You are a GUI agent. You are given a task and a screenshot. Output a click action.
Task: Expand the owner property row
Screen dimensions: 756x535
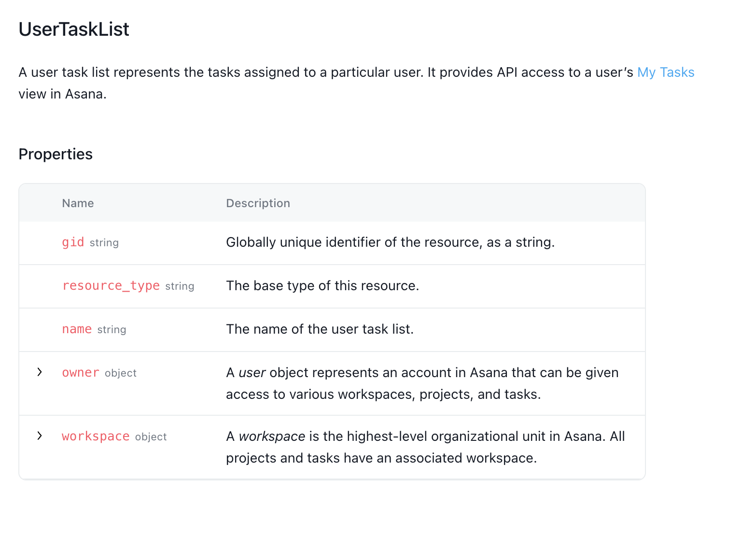coord(40,372)
